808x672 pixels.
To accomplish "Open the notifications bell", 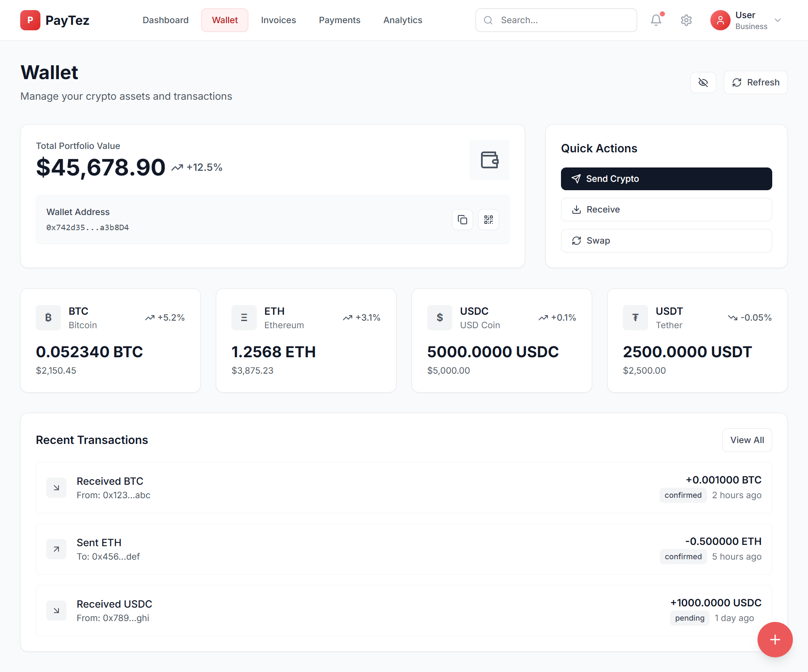I will click(656, 20).
